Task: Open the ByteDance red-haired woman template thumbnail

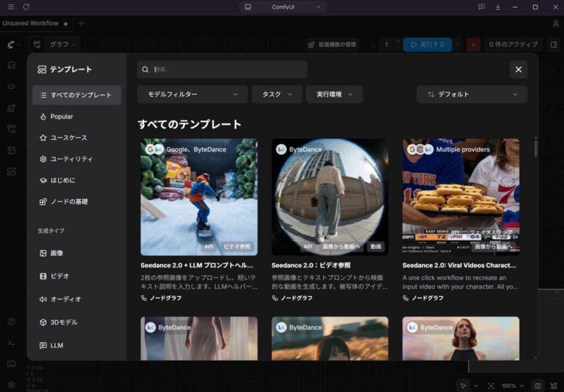Action: pos(461,339)
